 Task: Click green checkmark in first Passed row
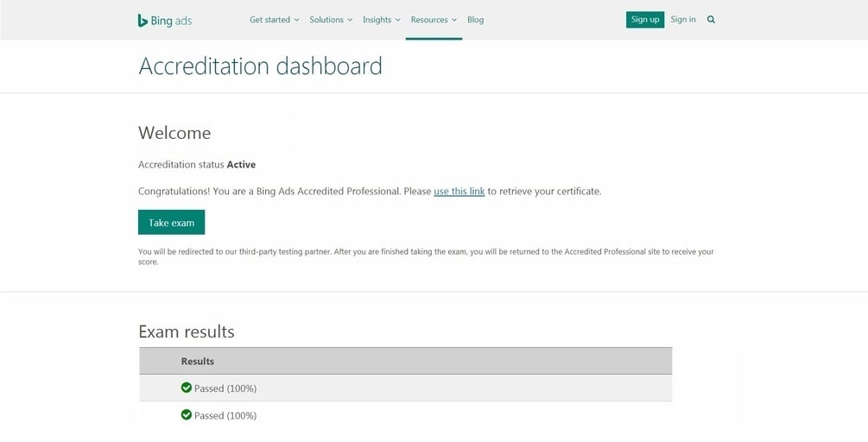(x=186, y=388)
